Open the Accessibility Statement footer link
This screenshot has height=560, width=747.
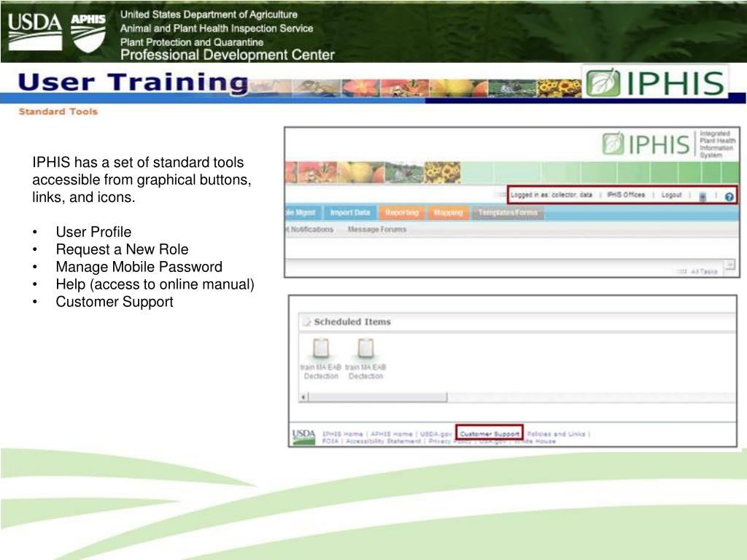[384, 441]
